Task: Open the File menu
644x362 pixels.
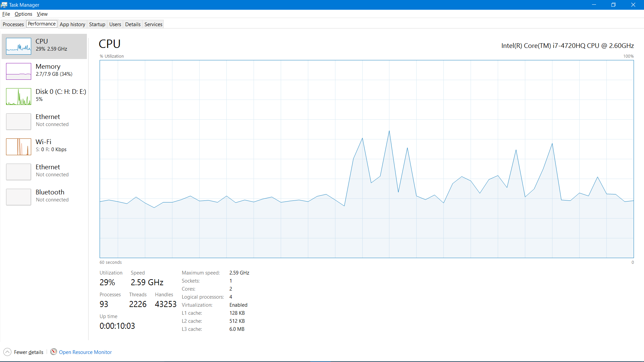Action: [x=6, y=14]
